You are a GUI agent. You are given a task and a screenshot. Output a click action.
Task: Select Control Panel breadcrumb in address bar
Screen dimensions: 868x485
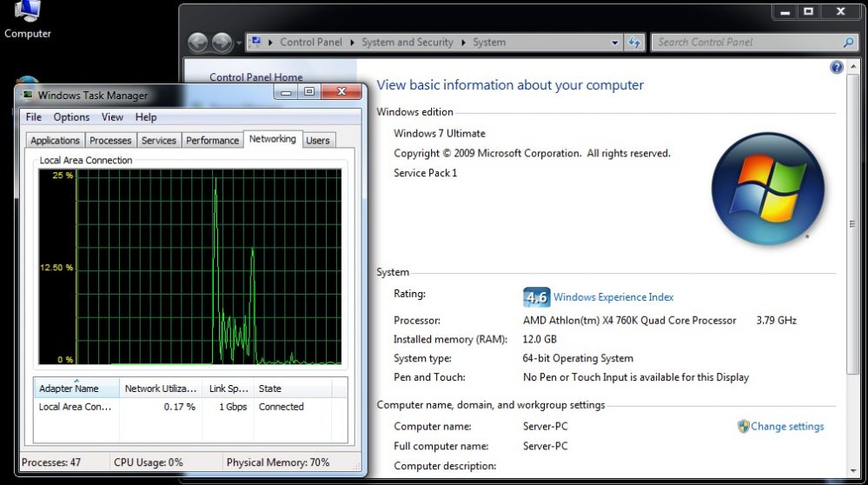point(310,42)
